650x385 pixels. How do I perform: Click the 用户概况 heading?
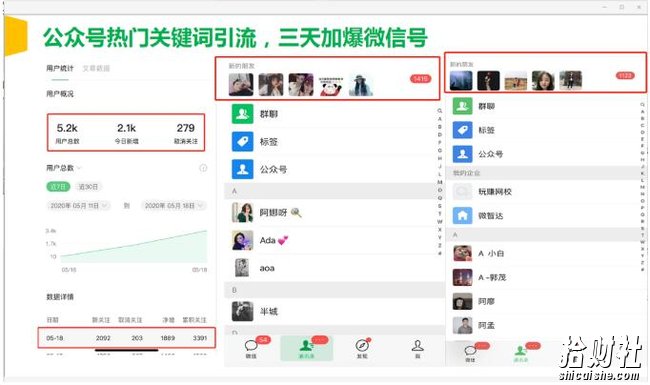click(60, 94)
